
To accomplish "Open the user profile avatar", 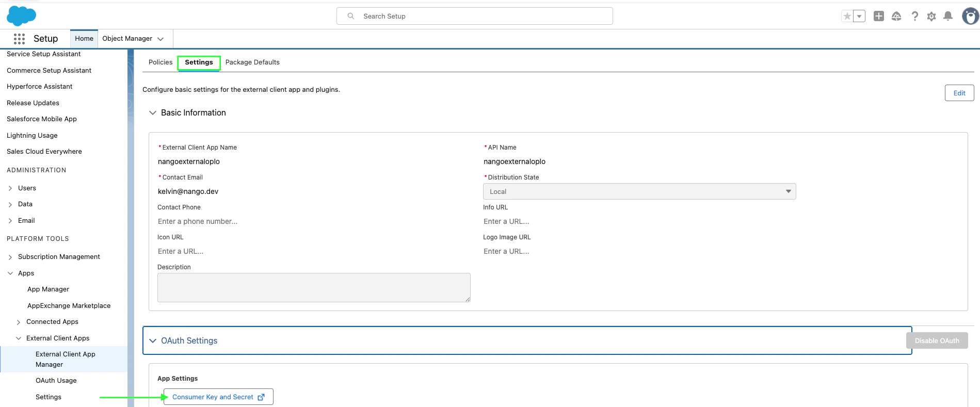I will 971,16.
